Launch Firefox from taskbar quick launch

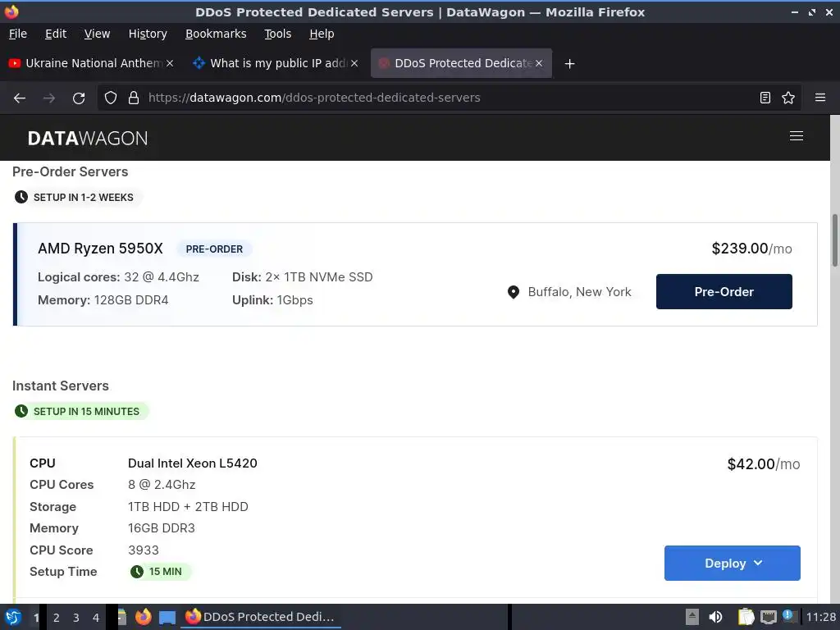coord(143,617)
